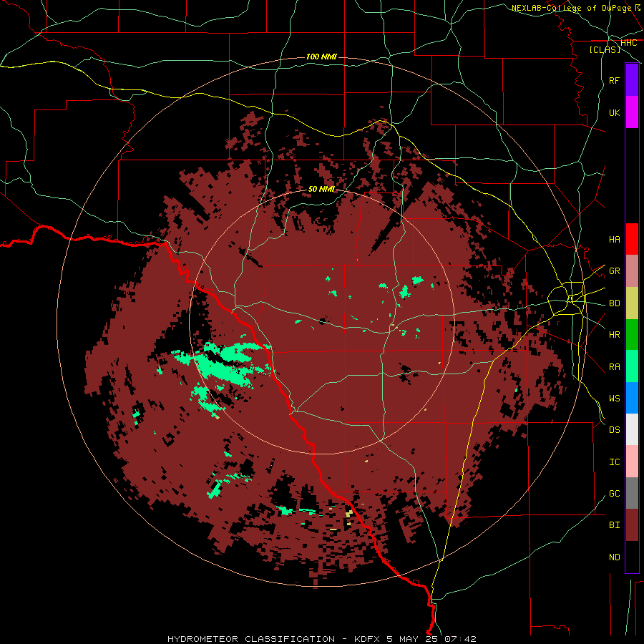Click the '100 NMI' range ring label
Viewport: 644px width, 644px height.
click(321, 57)
